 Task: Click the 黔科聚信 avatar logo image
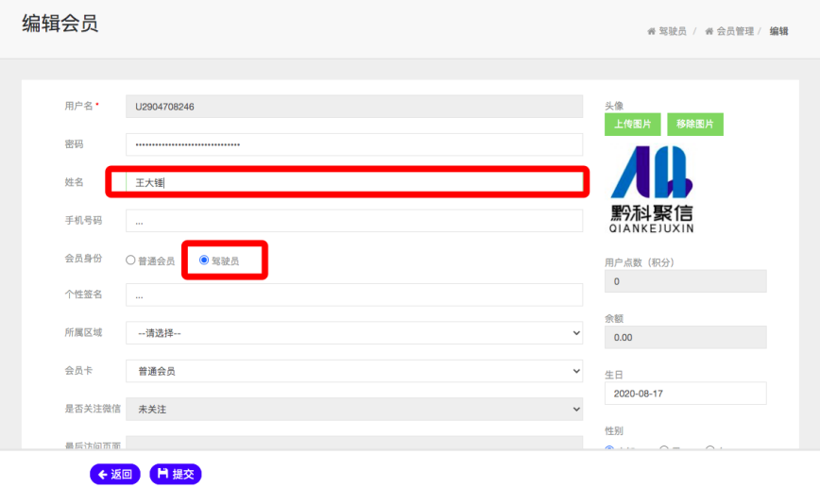click(x=652, y=189)
